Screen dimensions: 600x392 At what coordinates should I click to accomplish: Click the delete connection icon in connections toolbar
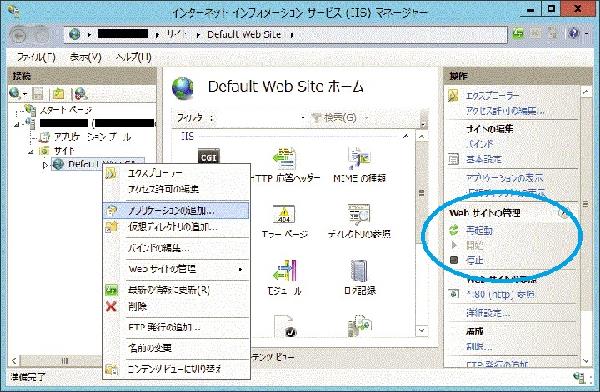pyautogui.click(x=81, y=93)
